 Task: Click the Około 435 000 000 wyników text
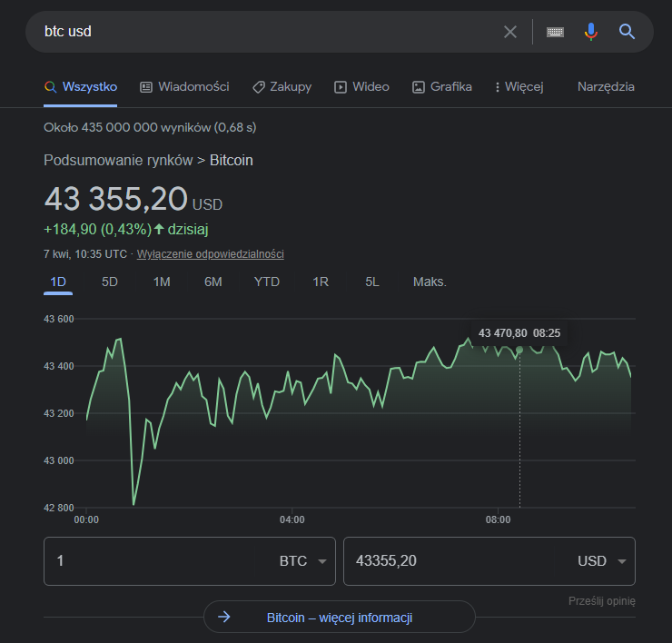150,127
